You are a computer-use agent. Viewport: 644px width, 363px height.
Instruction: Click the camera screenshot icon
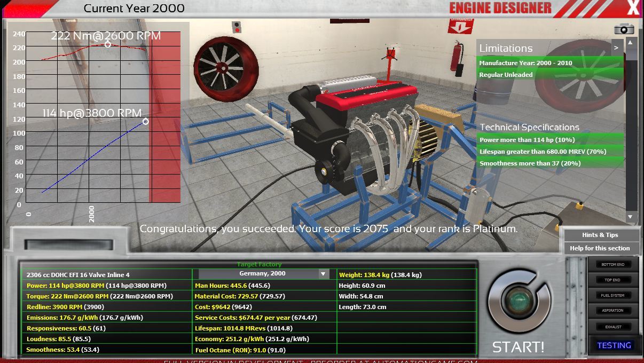point(624,29)
